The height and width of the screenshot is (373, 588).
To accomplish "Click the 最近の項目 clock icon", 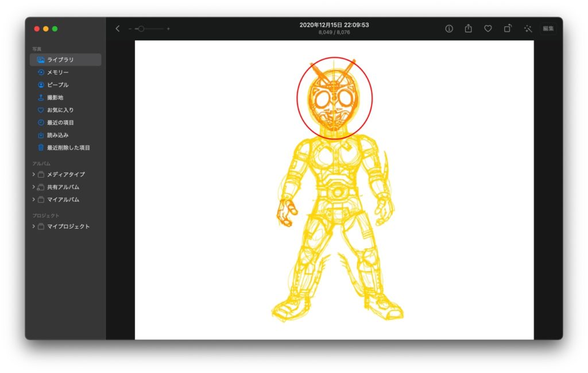I will [41, 123].
